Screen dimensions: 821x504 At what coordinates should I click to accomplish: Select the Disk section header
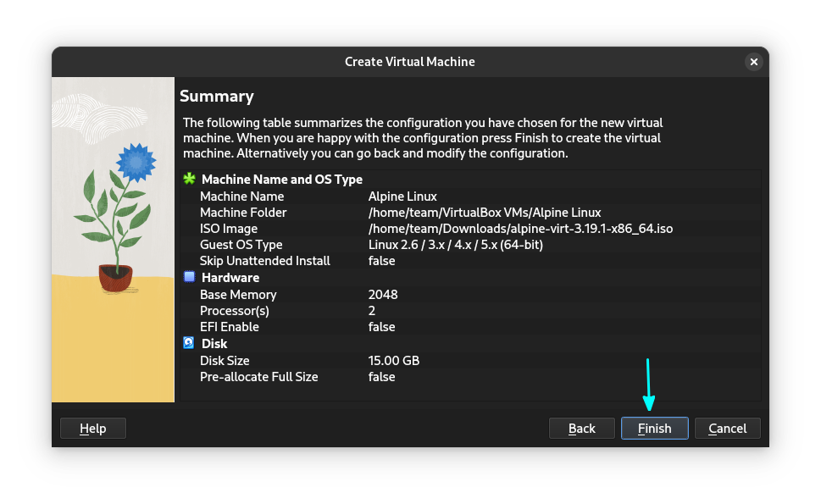click(214, 344)
